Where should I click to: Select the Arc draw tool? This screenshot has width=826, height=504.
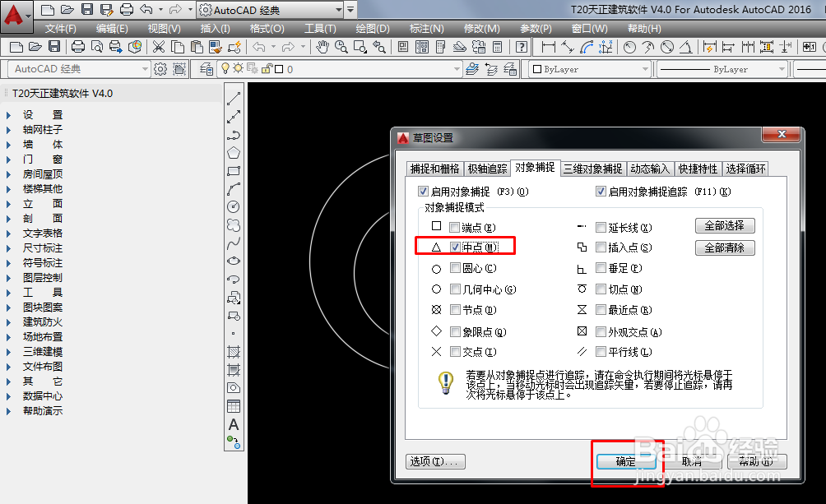click(234, 188)
